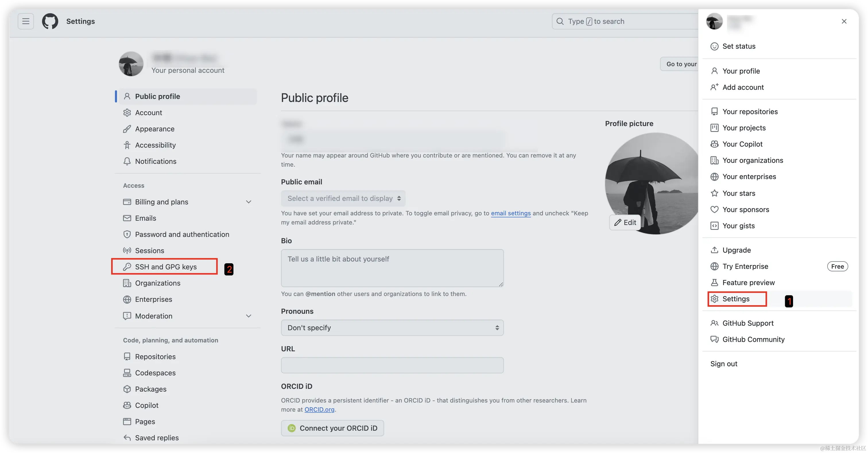This screenshot has height=453, width=868.
Task: Select Feature preview in user menu
Action: (748, 283)
